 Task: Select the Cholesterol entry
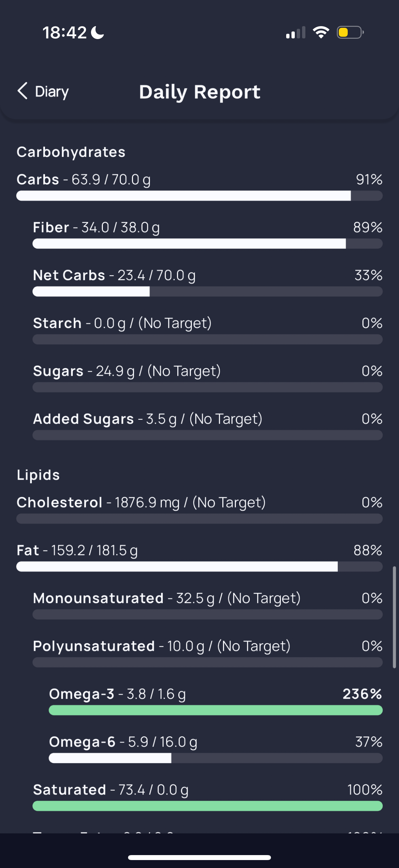pos(199,510)
